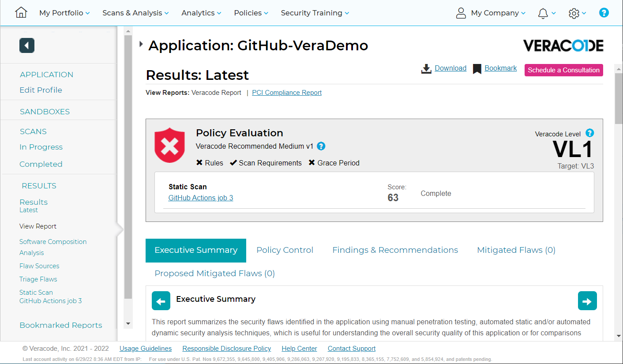Open Bookmarked Reports in sidebar

pos(61,325)
